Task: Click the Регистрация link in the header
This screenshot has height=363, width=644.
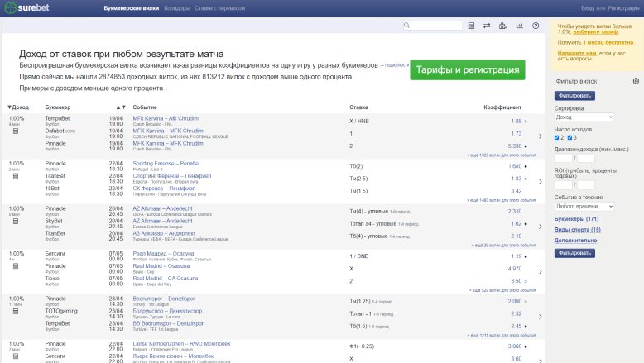Action: click(624, 7)
